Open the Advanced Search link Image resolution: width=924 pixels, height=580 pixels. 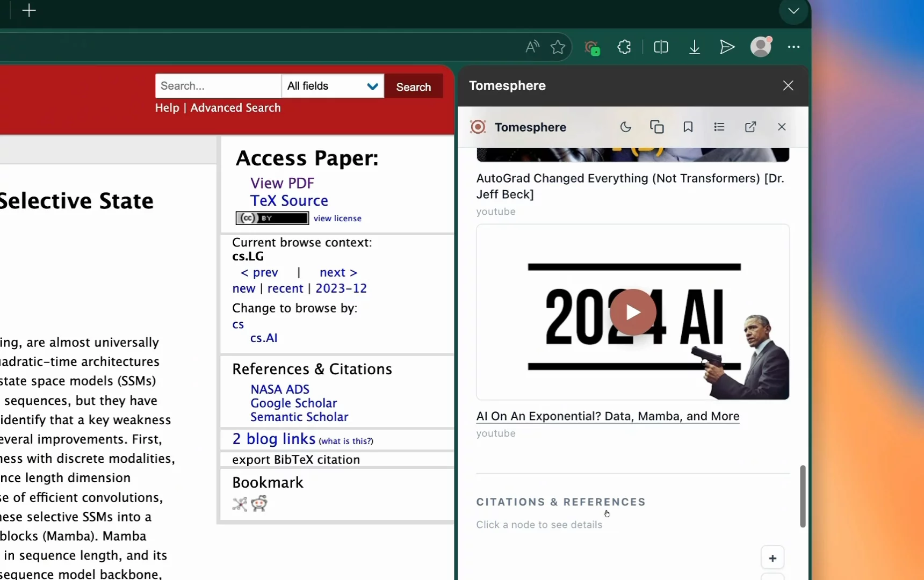pyautogui.click(x=235, y=108)
